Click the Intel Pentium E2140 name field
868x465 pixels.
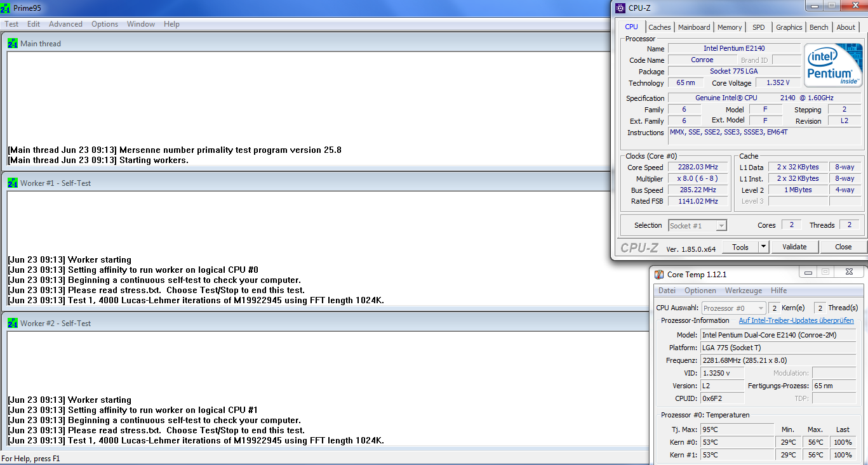(x=734, y=48)
